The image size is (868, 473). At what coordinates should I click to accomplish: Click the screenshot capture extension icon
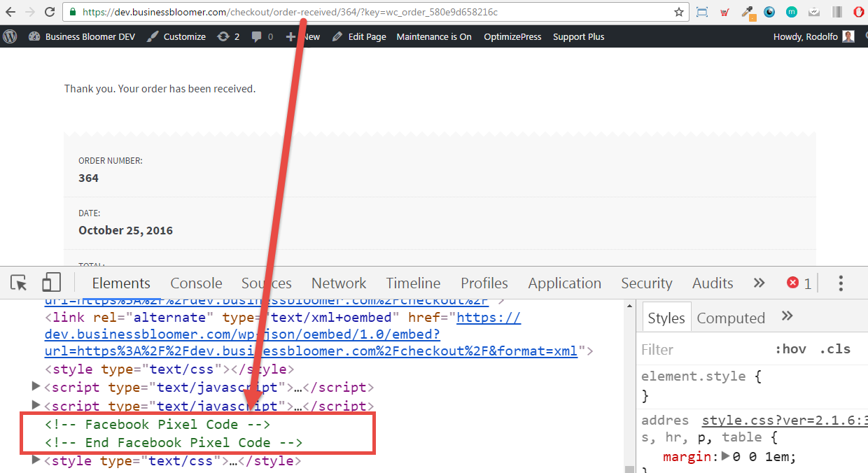tap(702, 12)
